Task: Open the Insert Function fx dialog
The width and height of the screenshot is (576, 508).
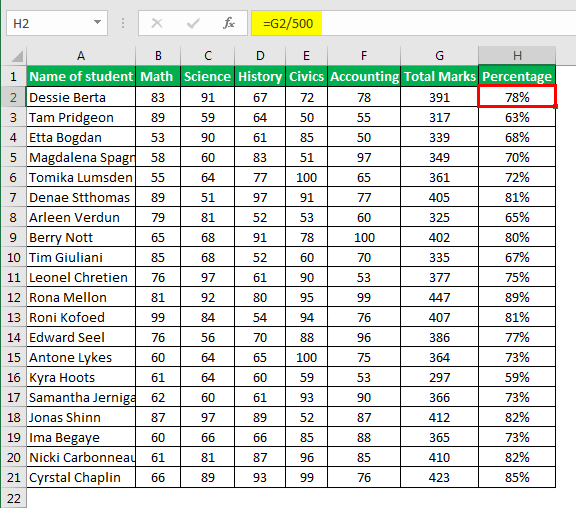Action: [x=228, y=23]
